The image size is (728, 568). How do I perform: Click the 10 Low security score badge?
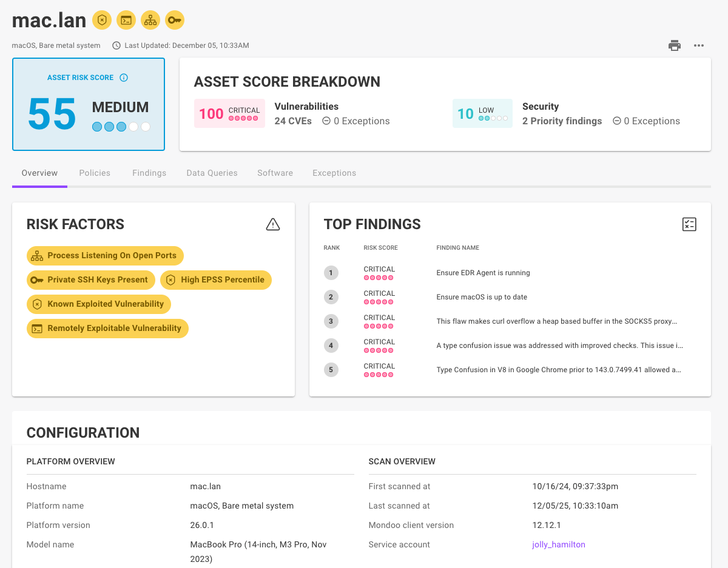click(x=482, y=113)
